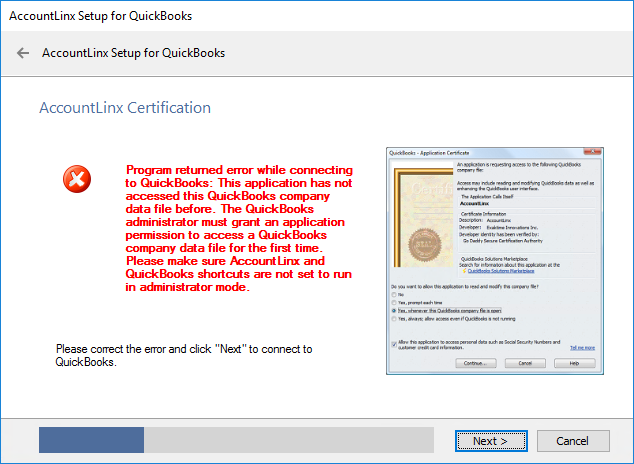This screenshot has height=464, width=634.
Task: Click the setup progress bar
Action: pos(237,440)
